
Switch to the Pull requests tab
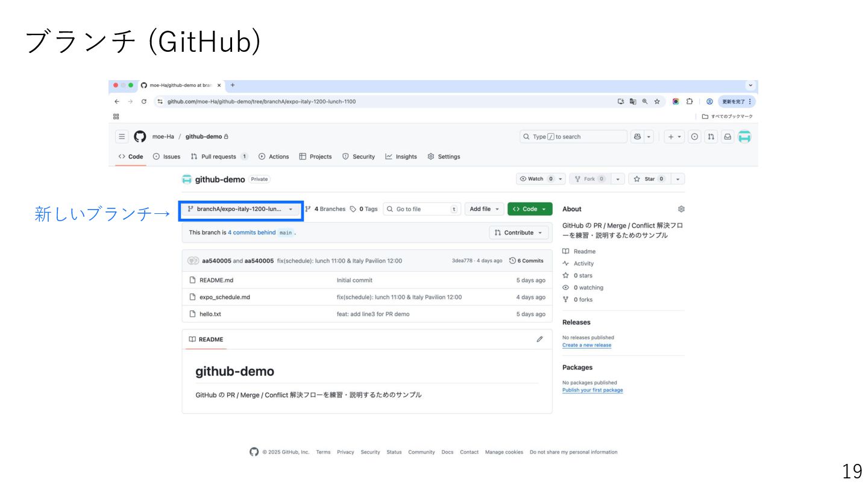click(x=219, y=157)
